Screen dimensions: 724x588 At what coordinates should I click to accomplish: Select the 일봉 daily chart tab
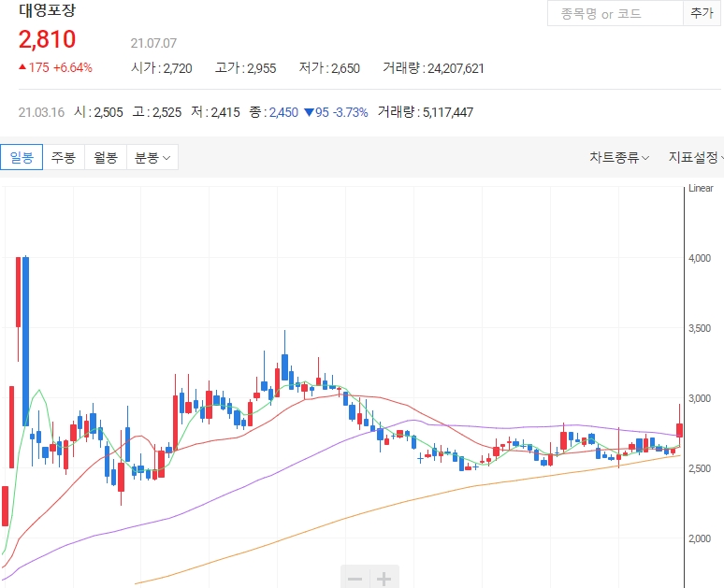[x=22, y=157]
